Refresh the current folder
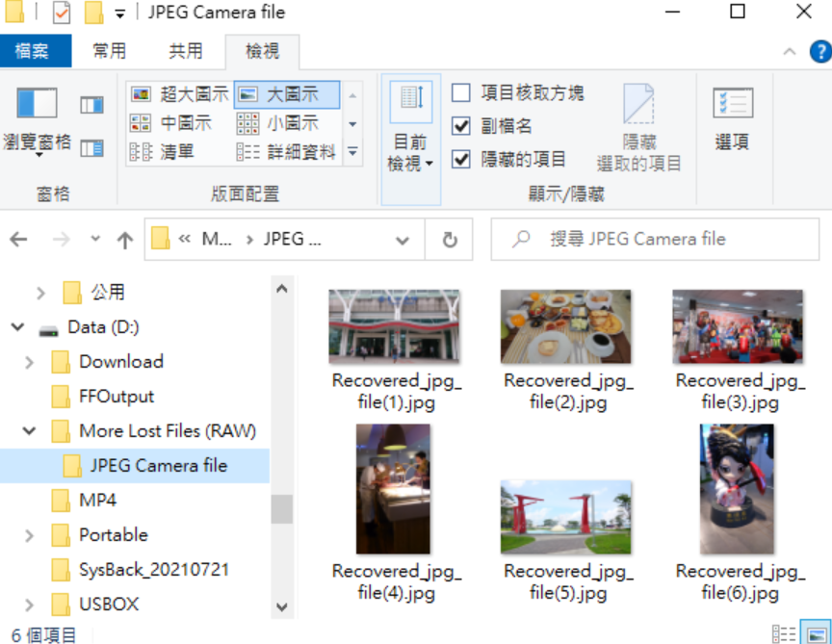The height and width of the screenshot is (644, 832). [450, 240]
